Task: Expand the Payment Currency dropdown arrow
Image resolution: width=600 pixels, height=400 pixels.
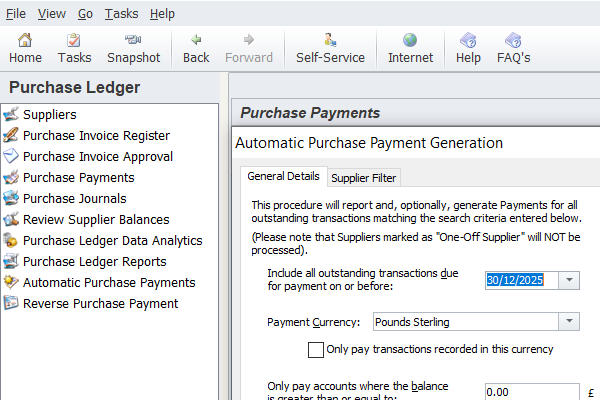Action: click(569, 322)
